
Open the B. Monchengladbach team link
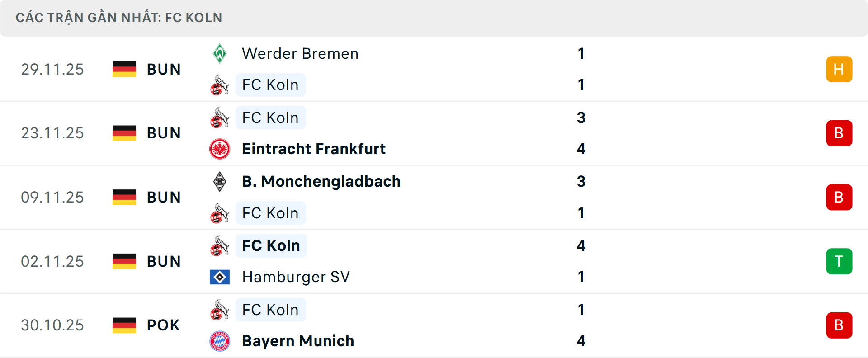click(321, 182)
